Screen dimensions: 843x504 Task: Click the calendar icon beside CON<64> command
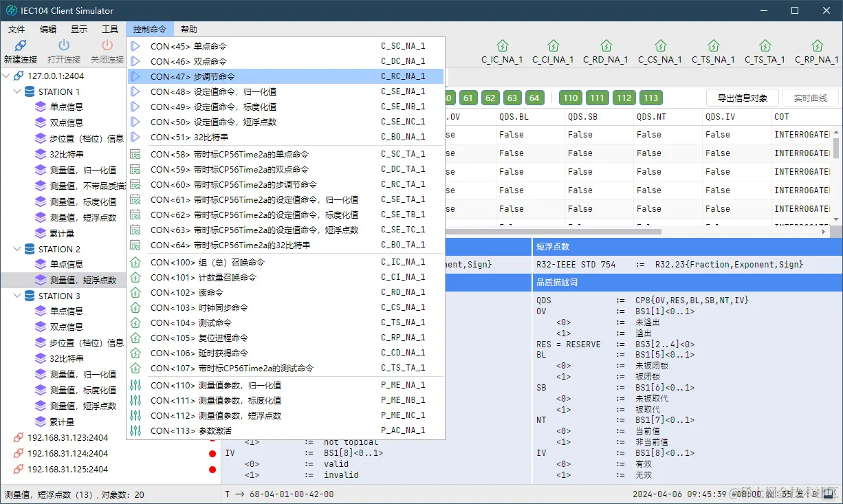coord(135,245)
